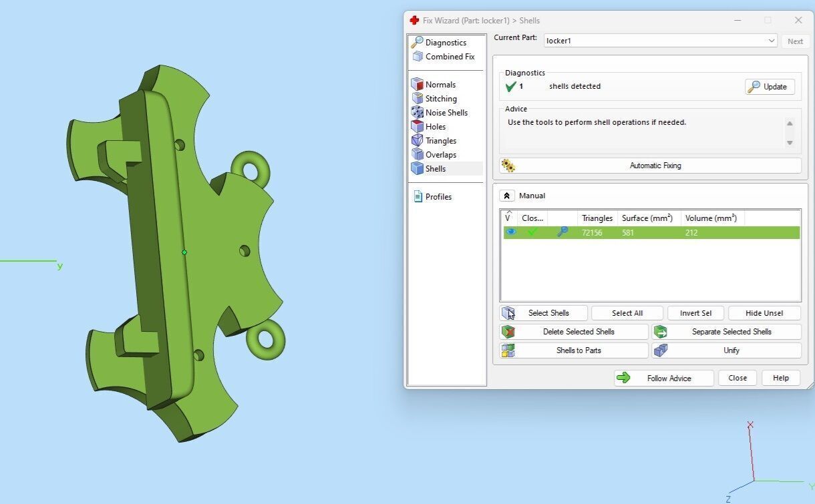The width and height of the screenshot is (815, 504).
Task: Click the Separate Selected Shells icon
Action: (661, 332)
